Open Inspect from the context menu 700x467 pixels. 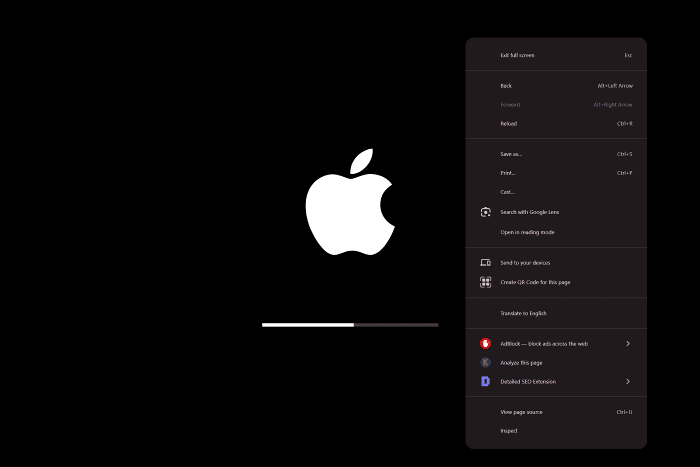click(x=509, y=431)
